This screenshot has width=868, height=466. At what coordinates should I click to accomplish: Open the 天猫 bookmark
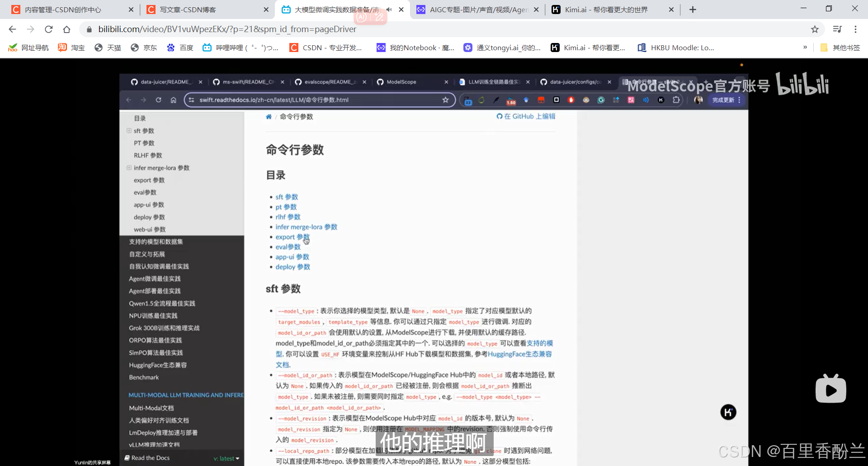point(108,48)
